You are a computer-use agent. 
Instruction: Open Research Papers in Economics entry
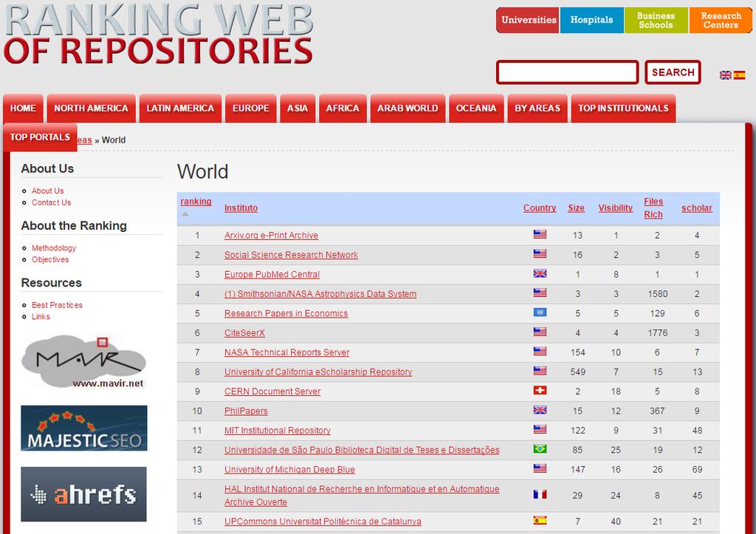286,314
